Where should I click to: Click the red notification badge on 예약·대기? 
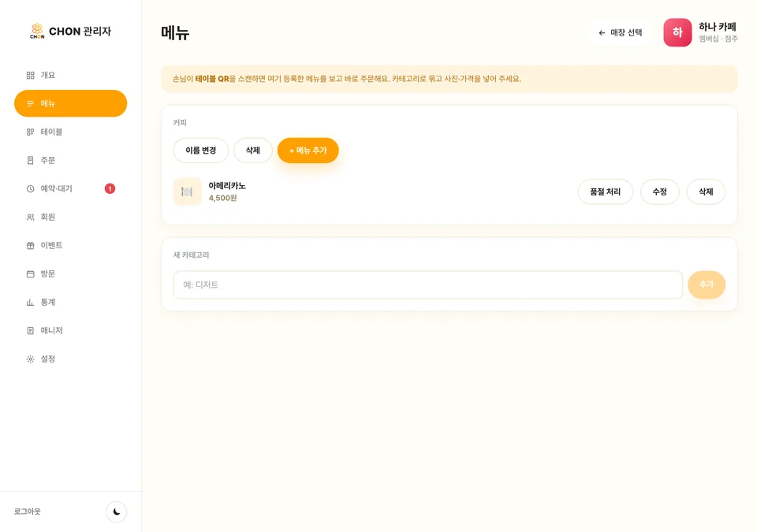coord(110,188)
